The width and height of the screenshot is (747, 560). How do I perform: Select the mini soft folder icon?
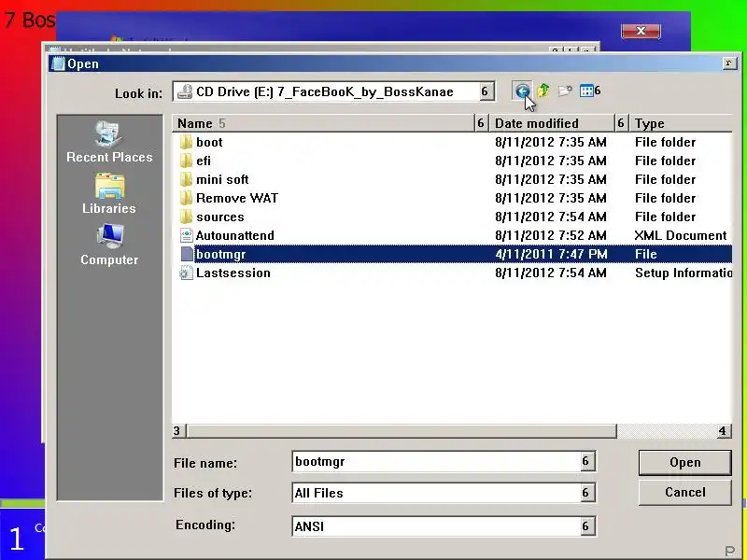[x=186, y=179]
